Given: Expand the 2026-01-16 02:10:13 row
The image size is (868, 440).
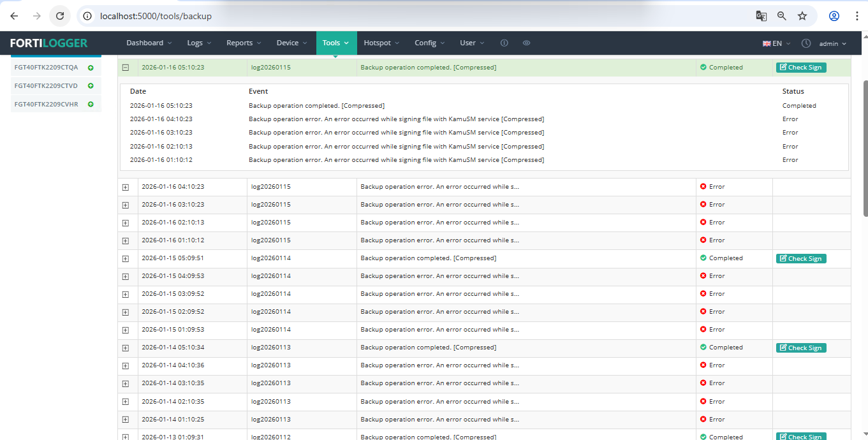Looking at the screenshot, I should 126,223.
